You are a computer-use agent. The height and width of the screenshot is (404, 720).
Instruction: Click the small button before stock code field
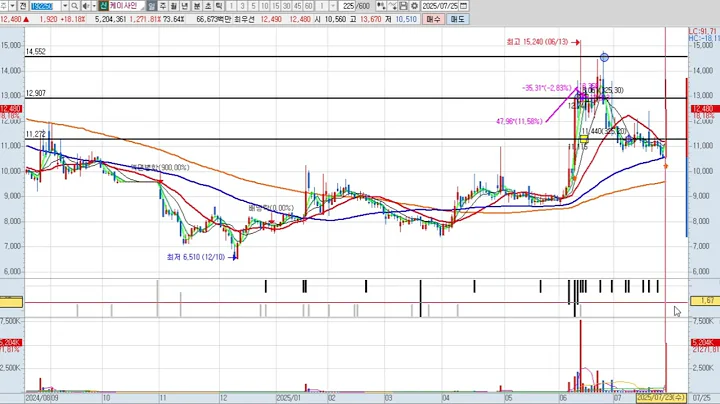pos(22,6)
